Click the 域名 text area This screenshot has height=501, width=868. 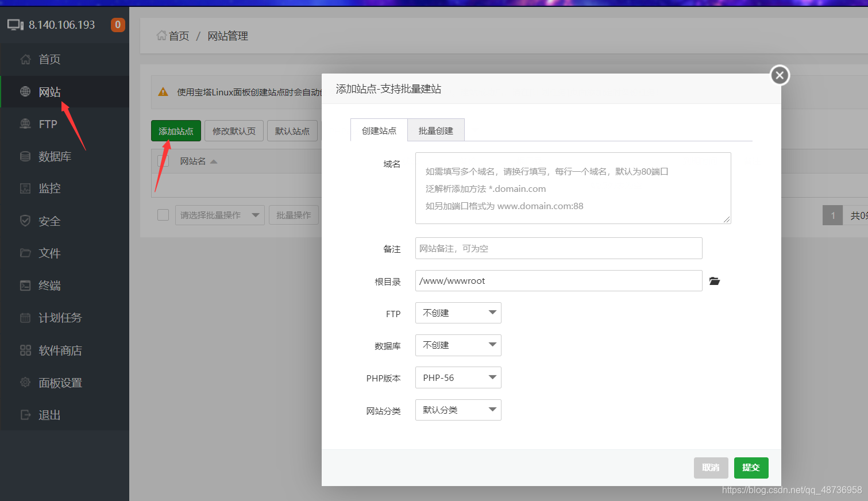[x=573, y=188]
